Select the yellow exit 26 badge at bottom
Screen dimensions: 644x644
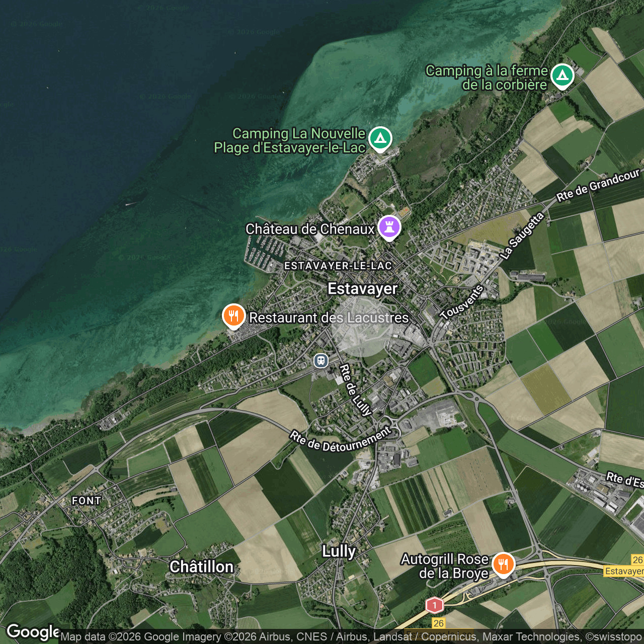coord(439,623)
